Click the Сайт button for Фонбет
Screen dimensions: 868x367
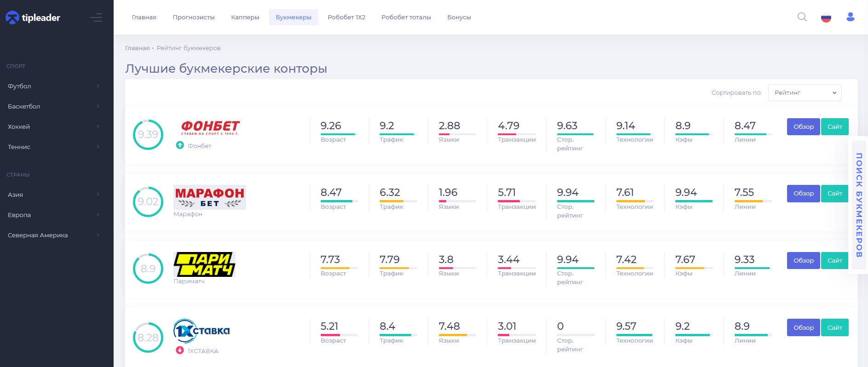tap(835, 126)
